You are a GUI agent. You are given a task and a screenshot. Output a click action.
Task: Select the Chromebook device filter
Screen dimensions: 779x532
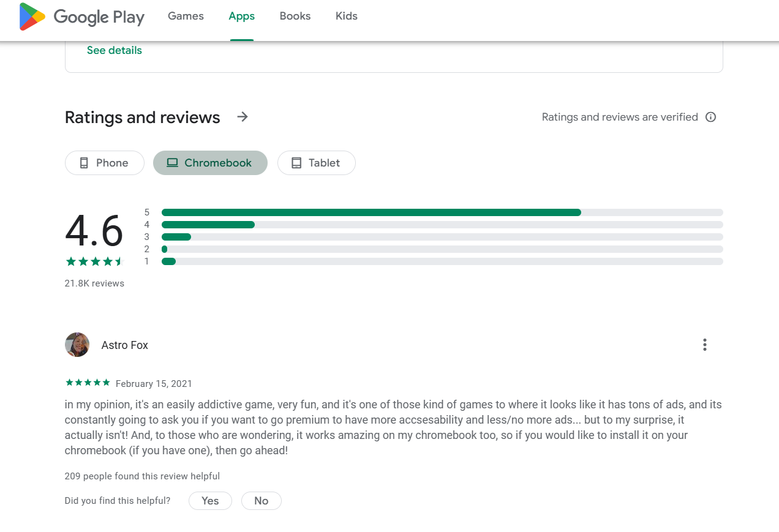click(210, 163)
